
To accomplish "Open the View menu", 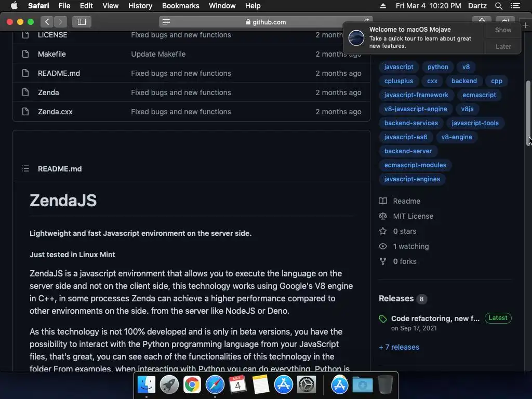I will coord(110,6).
